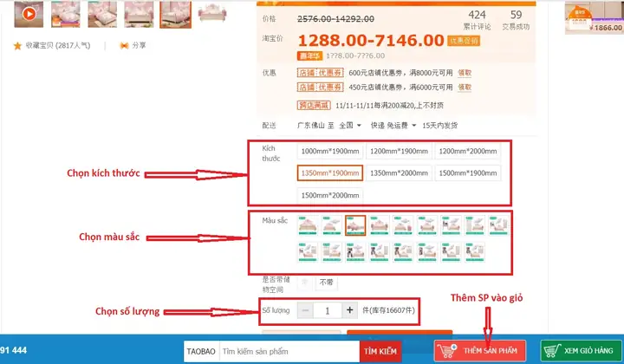Screen dimensions: 624x364
Task: Claim the 600元 store coupon
Action: point(465,73)
